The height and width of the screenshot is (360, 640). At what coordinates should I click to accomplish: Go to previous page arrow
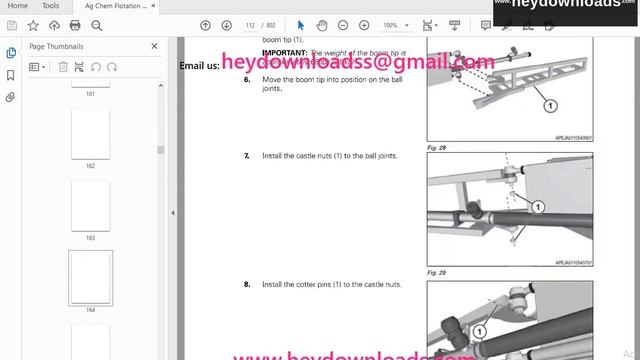(x=205, y=25)
